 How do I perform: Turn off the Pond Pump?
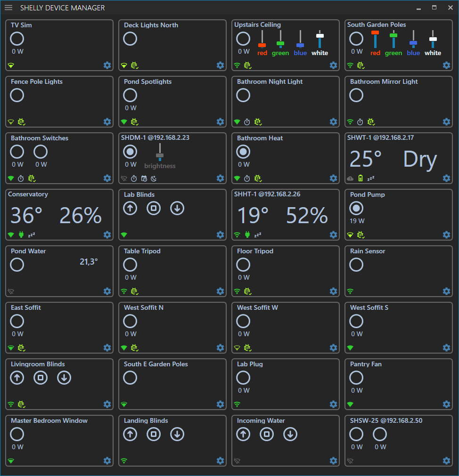tap(356, 208)
